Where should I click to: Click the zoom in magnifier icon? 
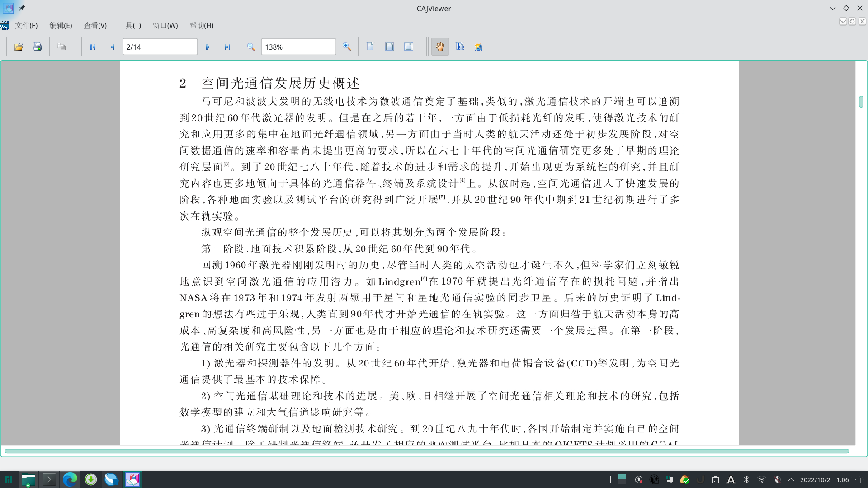pyautogui.click(x=347, y=47)
